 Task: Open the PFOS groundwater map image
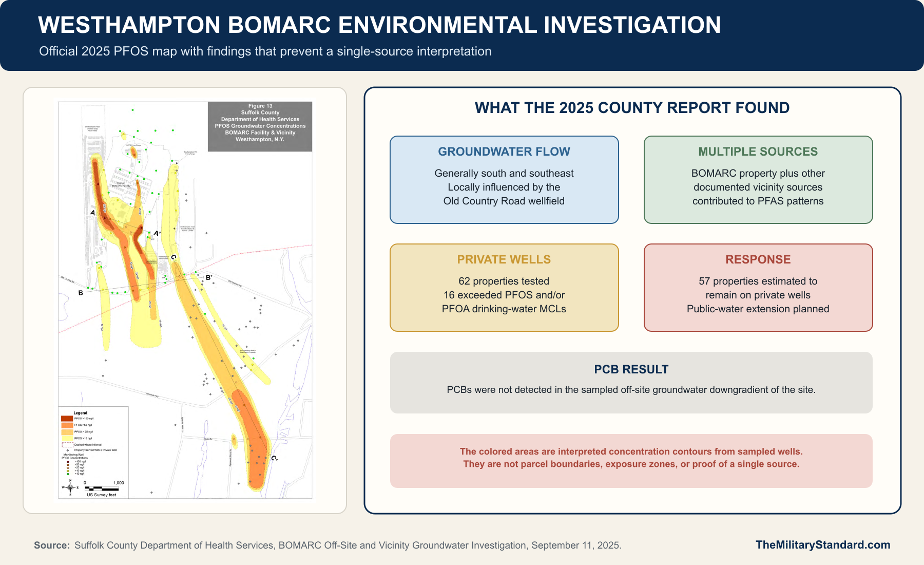(185, 300)
